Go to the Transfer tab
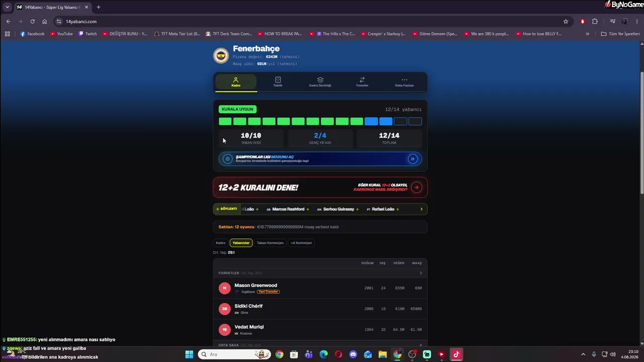The height and width of the screenshot is (362, 644). [362, 82]
